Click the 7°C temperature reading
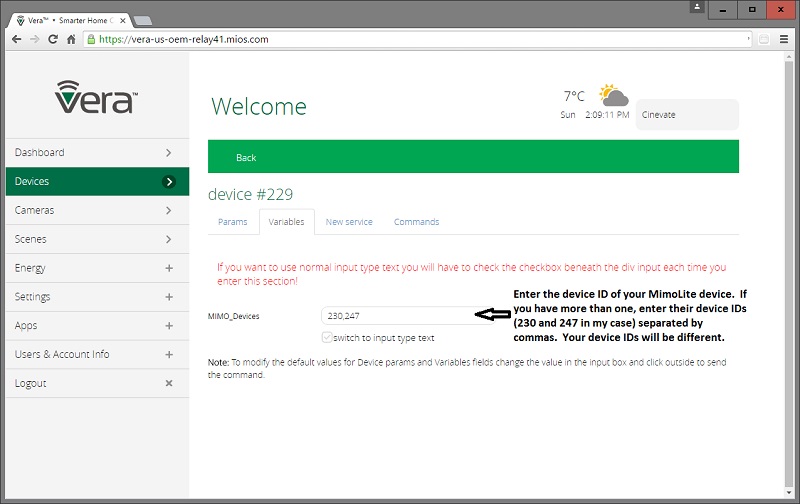 coord(574,96)
